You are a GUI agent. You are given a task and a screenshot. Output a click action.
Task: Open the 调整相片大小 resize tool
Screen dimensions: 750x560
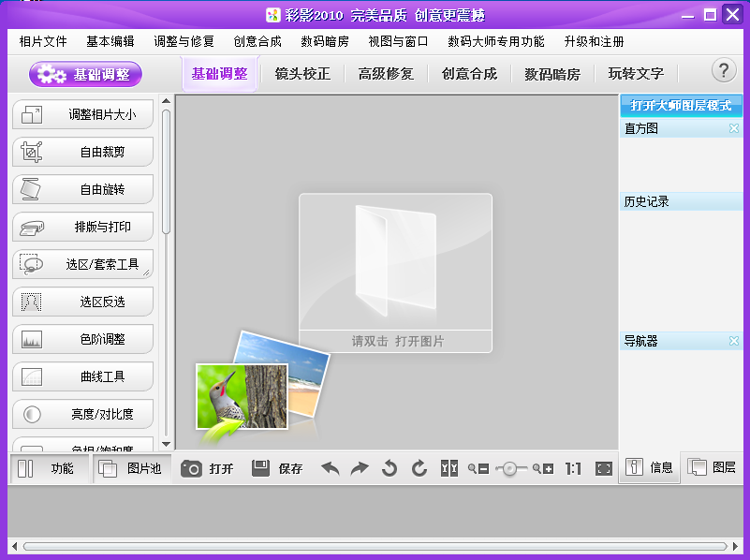82,114
